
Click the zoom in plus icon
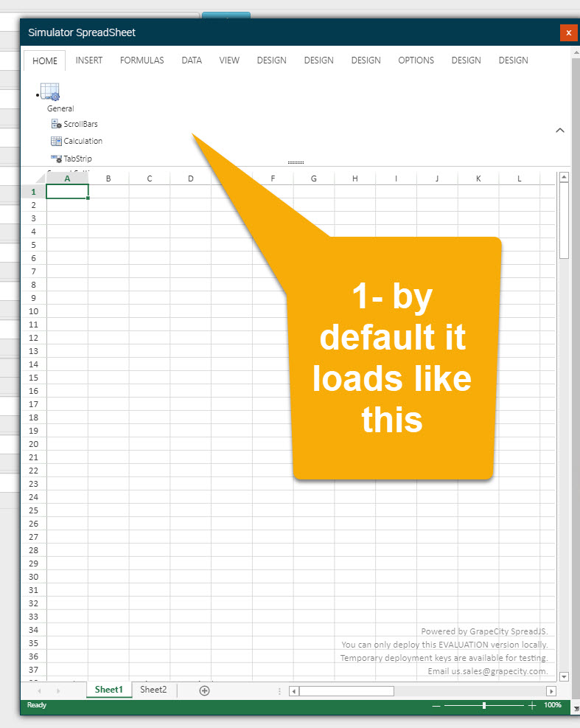coord(532,706)
